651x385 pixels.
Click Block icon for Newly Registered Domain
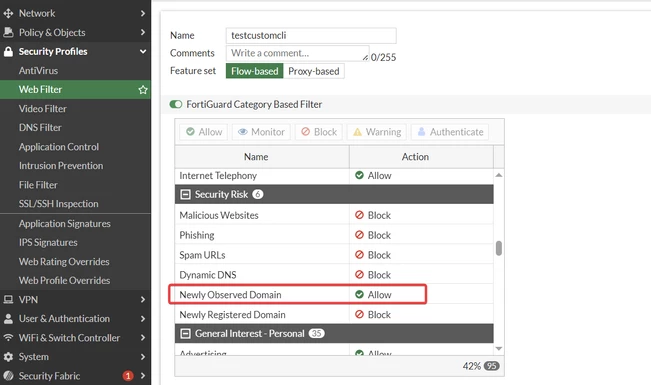[360, 314]
